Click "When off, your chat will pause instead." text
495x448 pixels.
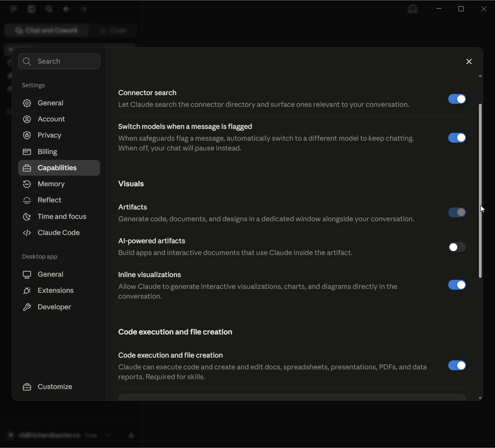pos(180,148)
